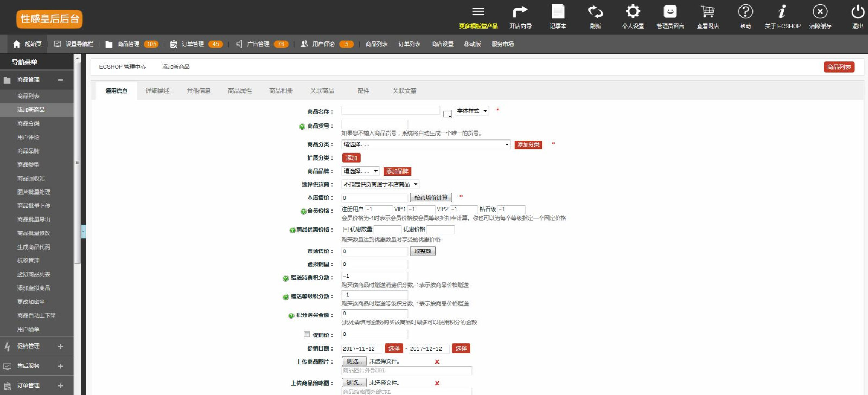The height and width of the screenshot is (395, 868).
Task: Click the view store (查看网店) cart icon
Action: (x=707, y=12)
